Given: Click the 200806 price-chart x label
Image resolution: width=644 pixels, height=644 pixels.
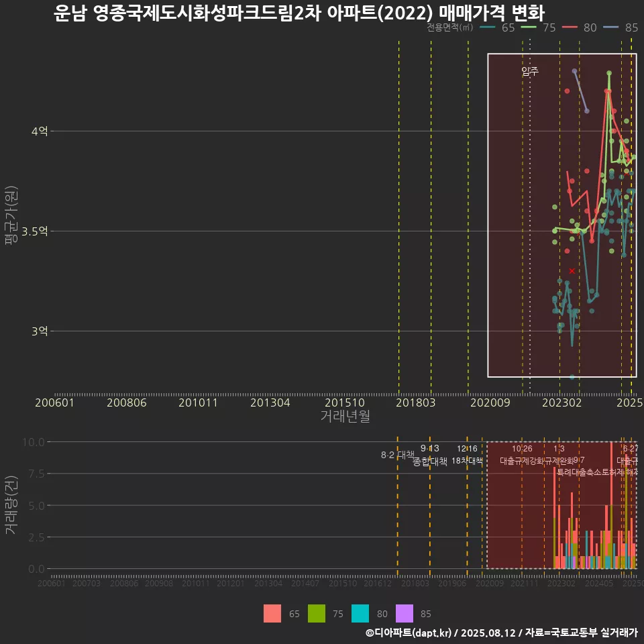Looking at the screenshot, I should click(127, 402).
